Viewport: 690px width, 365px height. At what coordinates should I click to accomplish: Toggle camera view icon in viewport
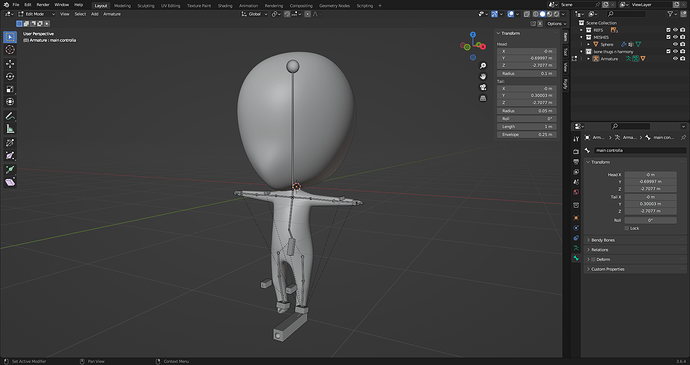pyautogui.click(x=483, y=87)
